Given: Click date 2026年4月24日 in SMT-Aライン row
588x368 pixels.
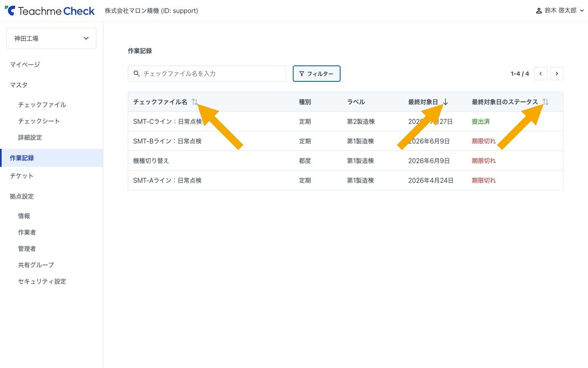Looking at the screenshot, I should coord(431,180).
